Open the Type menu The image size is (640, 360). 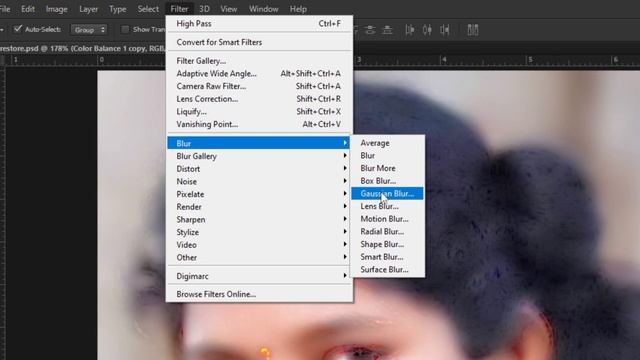pyautogui.click(x=118, y=9)
